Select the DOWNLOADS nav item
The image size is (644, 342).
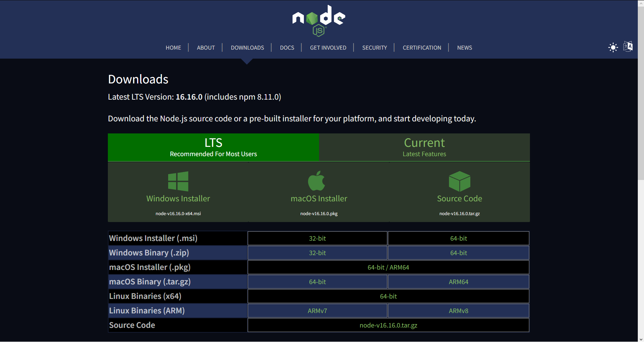pyautogui.click(x=247, y=48)
